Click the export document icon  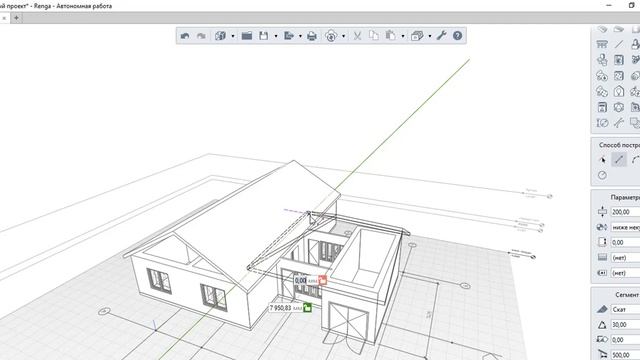[x=289, y=36]
